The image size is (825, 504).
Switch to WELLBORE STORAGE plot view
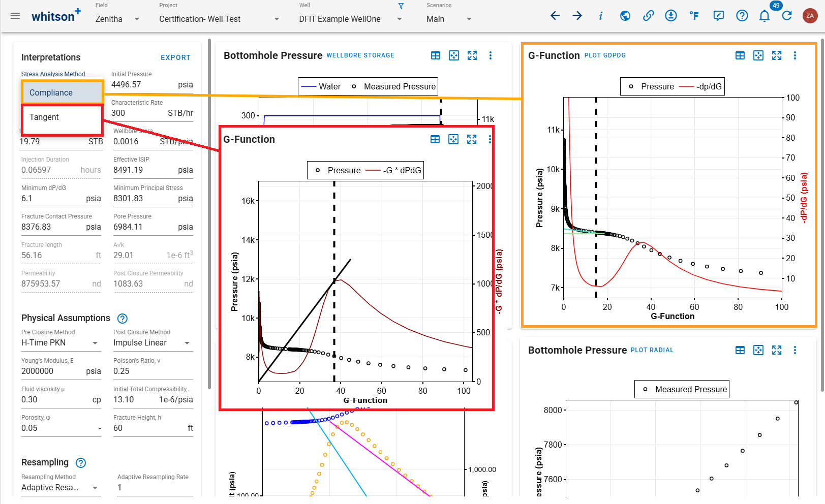click(x=360, y=55)
